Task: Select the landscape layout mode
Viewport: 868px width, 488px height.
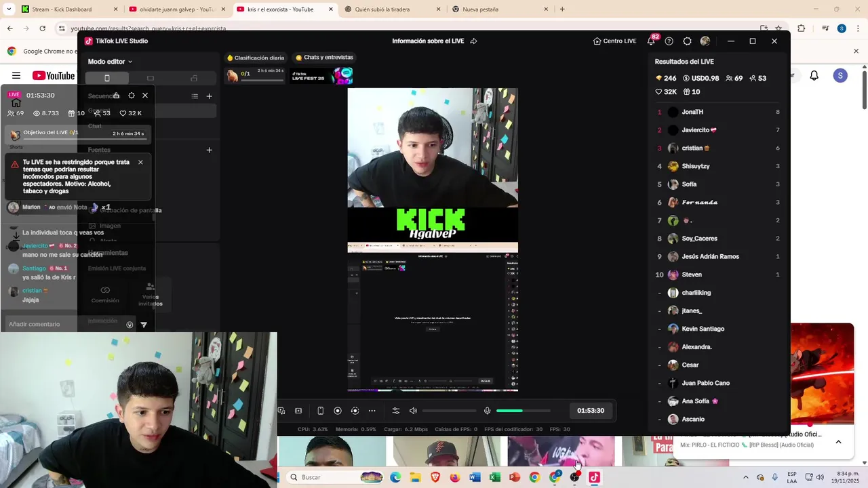Action: point(151,78)
